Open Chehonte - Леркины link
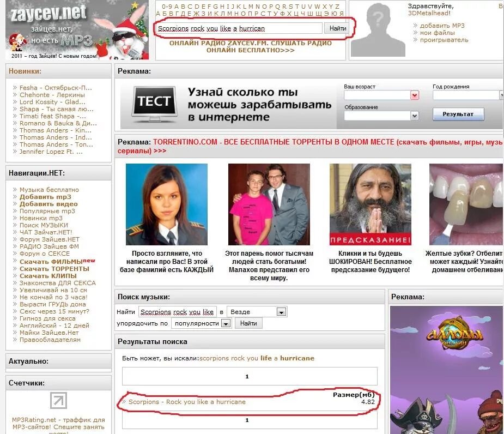The width and height of the screenshot is (504, 434). (52, 94)
